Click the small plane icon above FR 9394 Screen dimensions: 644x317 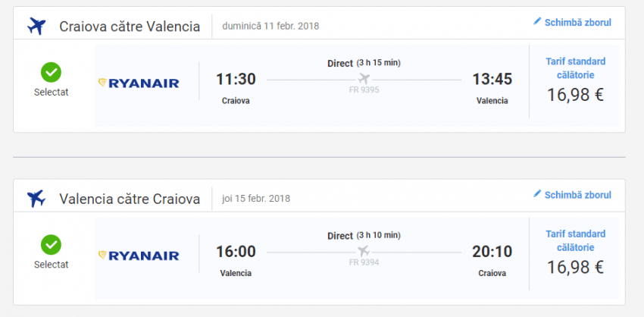click(364, 250)
